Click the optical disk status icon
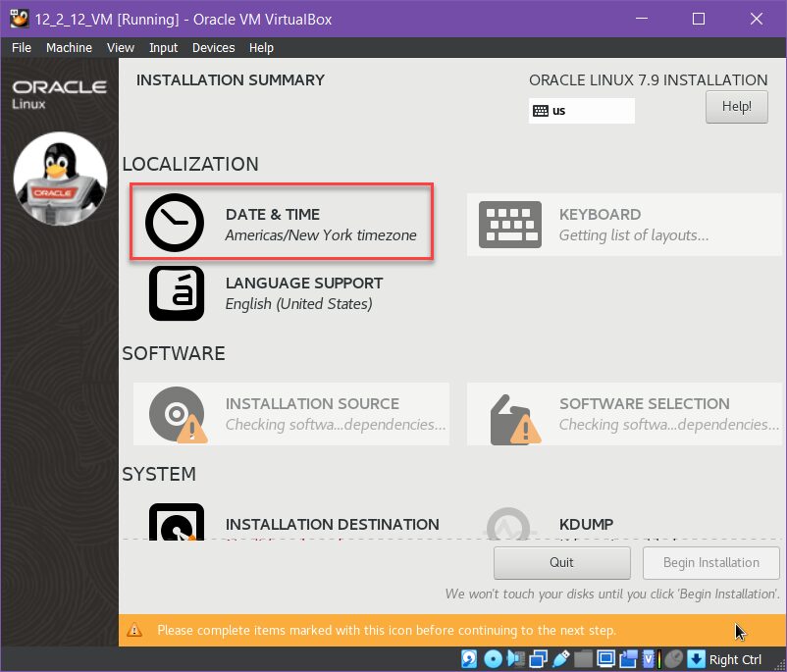 pos(493,659)
